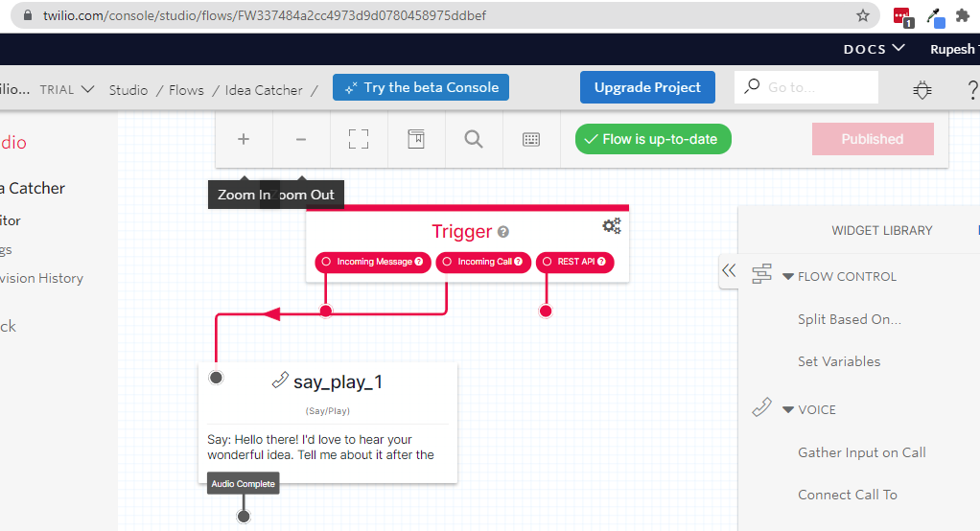The width and height of the screenshot is (980, 531).
Task: Click the Trigger help question mark
Action: [503, 232]
